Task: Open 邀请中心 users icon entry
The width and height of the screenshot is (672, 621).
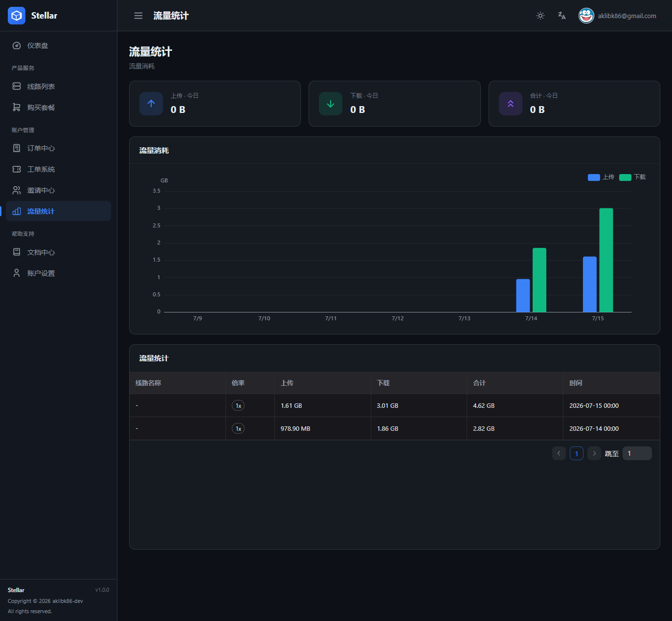Action: (17, 190)
